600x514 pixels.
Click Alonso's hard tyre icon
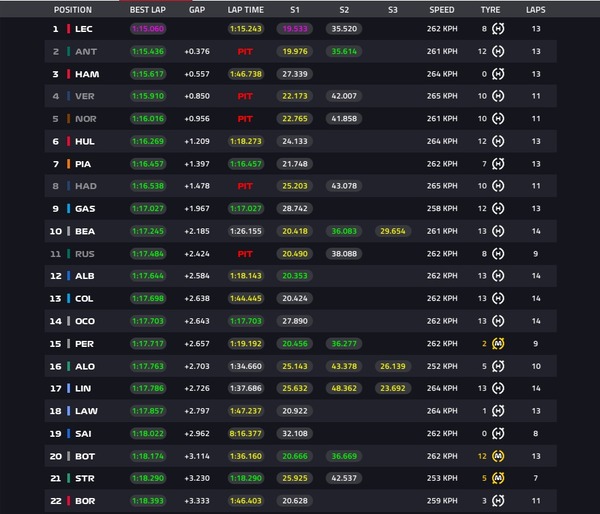click(x=498, y=366)
